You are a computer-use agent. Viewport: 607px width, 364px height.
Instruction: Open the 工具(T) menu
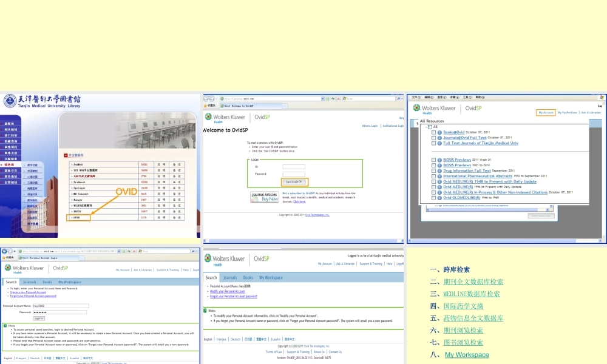(x=468, y=97)
